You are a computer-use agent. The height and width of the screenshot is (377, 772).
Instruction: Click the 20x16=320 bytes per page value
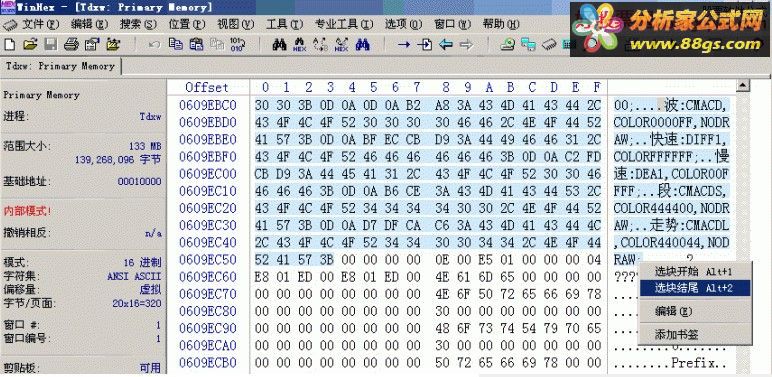137,303
